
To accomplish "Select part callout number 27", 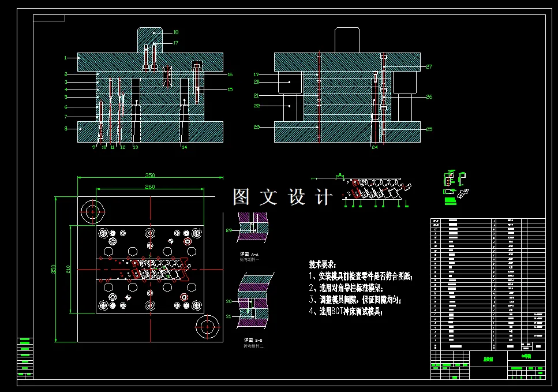I will [x=429, y=66].
